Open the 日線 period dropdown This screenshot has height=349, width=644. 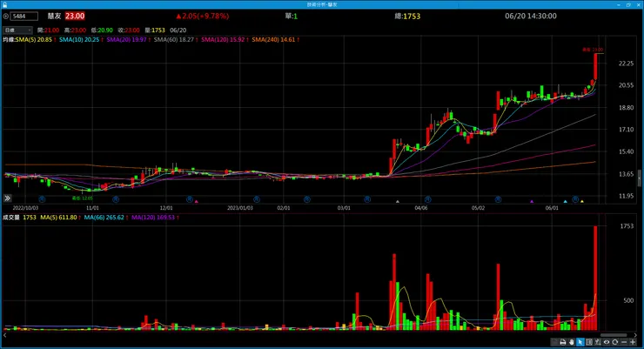(x=17, y=30)
